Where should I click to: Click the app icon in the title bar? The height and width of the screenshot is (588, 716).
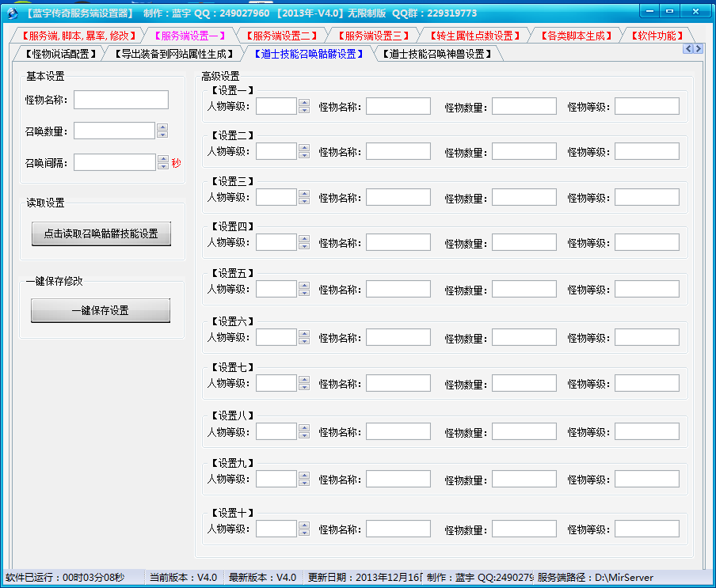13,13
